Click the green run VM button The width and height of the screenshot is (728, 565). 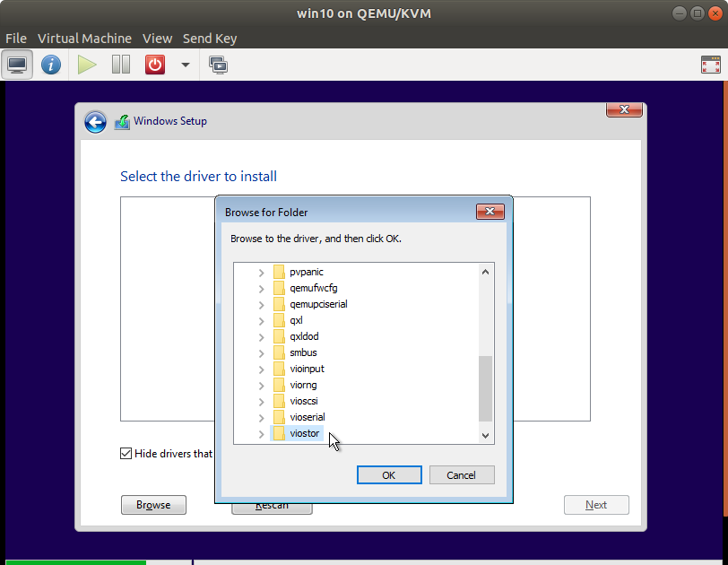(85, 64)
